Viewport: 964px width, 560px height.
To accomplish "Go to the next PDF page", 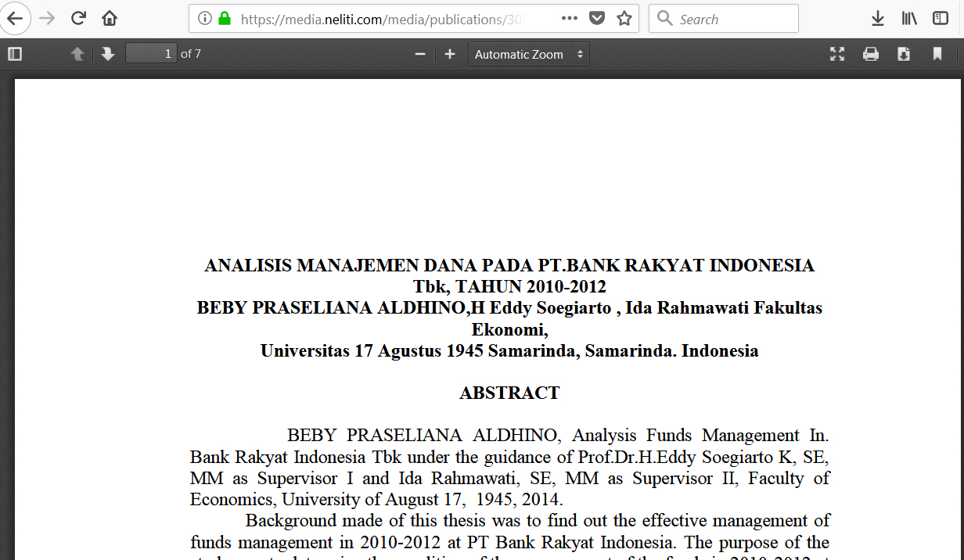I will [108, 54].
